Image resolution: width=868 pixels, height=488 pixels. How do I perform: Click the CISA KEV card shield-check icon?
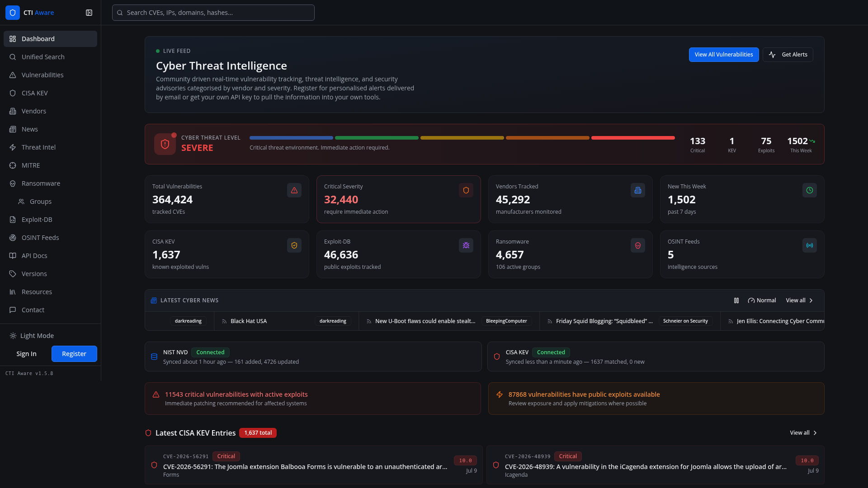pyautogui.click(x=294, y=245)
